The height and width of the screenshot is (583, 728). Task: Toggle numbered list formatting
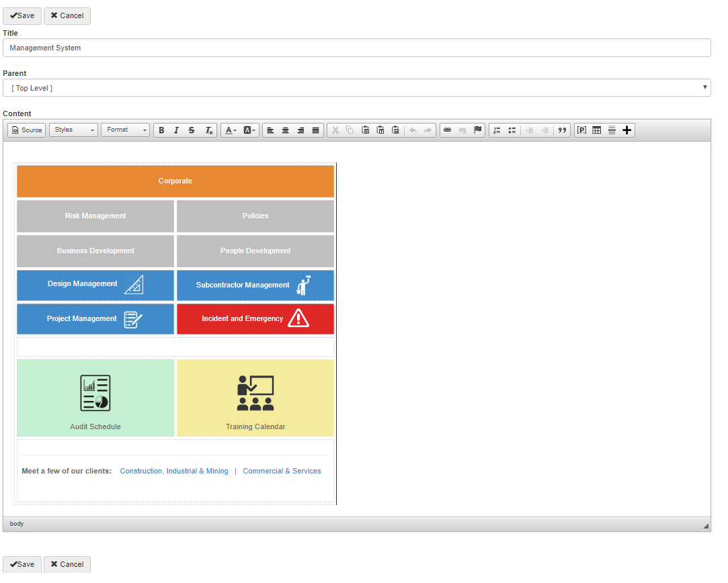click(x=497, y=130)
